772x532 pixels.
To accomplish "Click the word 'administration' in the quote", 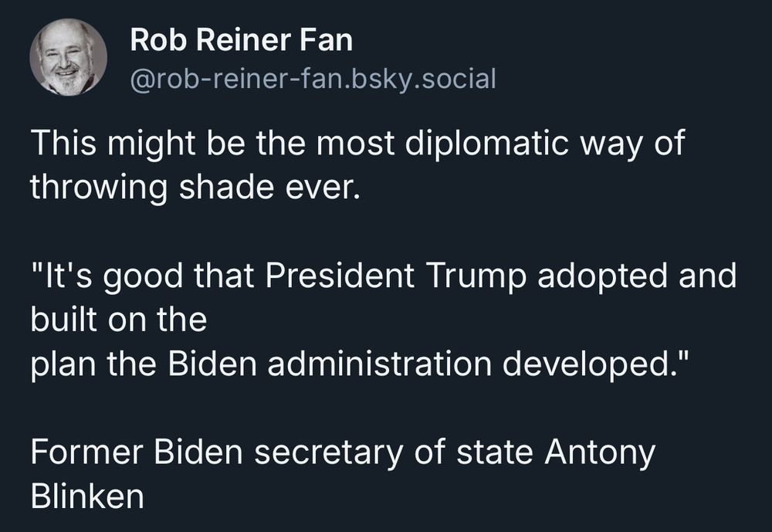I will click(x=379, y=364).
